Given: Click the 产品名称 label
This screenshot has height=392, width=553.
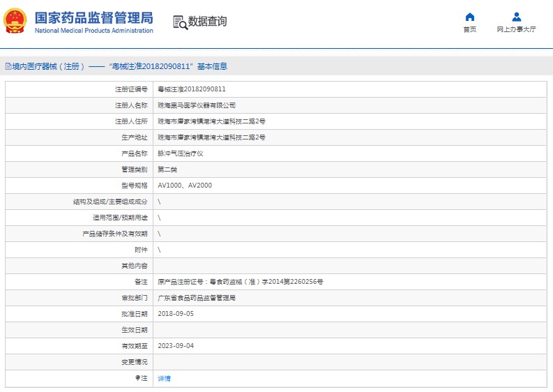Looking at the screenshot, I should pyautogui.click(x=135, y=153).
